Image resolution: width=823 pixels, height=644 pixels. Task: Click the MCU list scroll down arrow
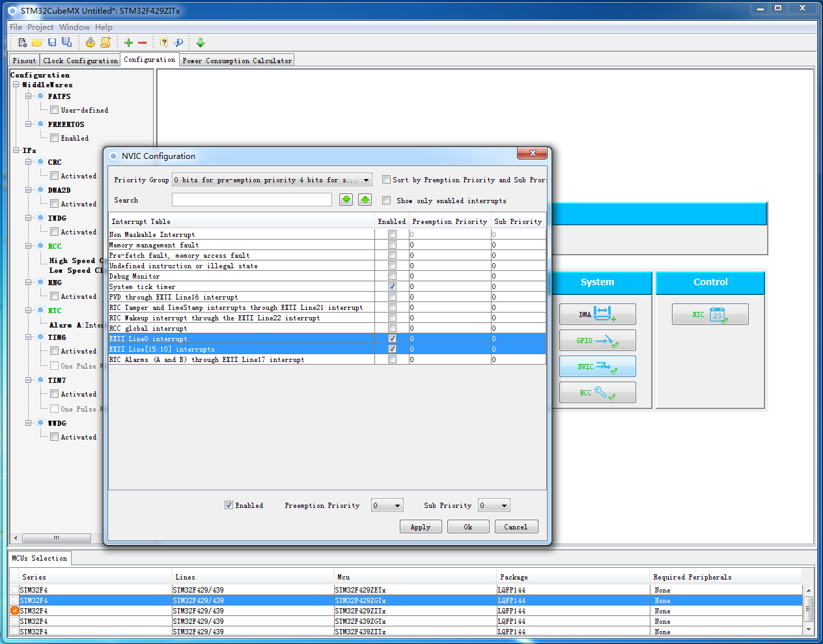click(809, 630)
